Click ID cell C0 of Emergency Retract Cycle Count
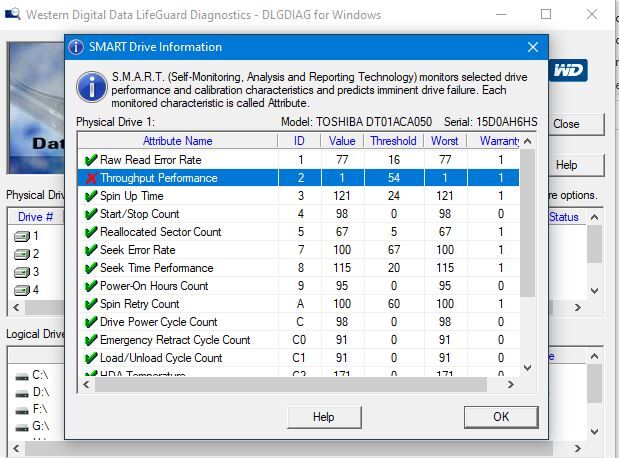 (x=299, y=340)
